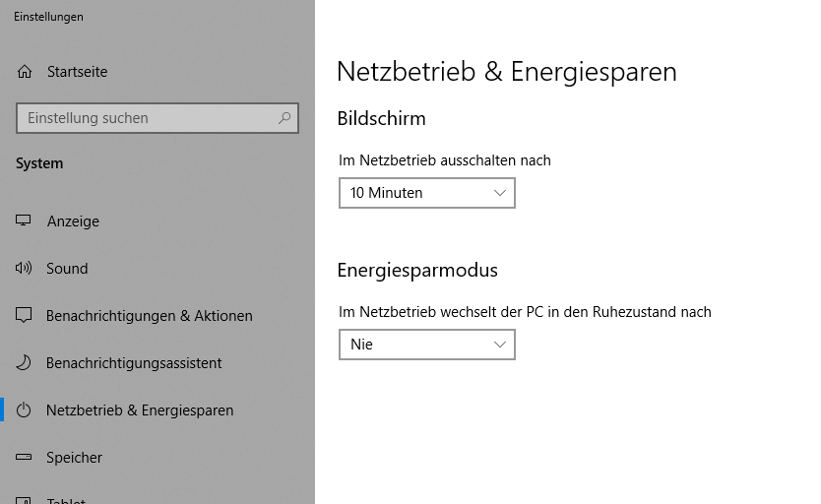This screenshot has height=504, width=821.
Task: Click the speech bubble icon for Benachrichtigungen
Action: (24, 315)
